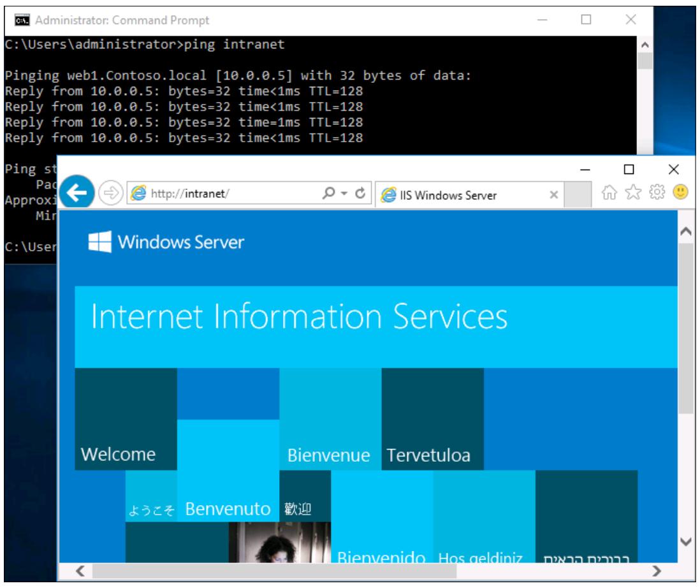
Task: Click the search magnifier in the address bar
Action: [x=328, y=193]
